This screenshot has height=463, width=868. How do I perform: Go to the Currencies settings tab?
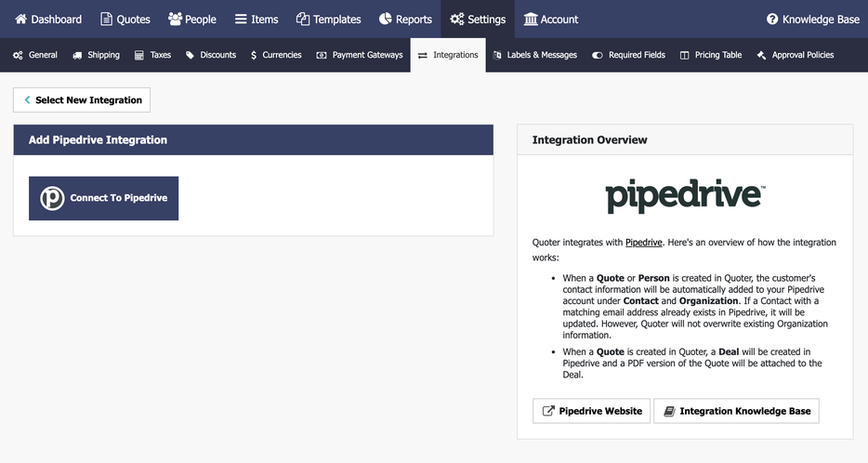[x=276, y=55]
